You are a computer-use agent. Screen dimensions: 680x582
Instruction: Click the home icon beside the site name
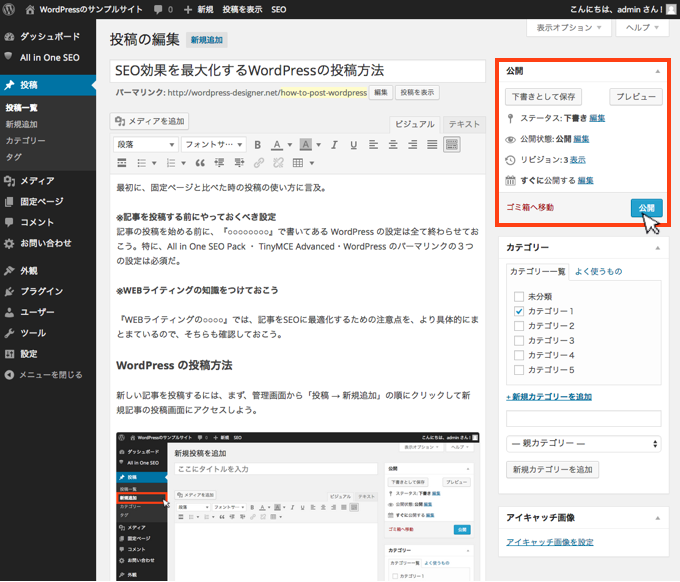coord(30,10)
